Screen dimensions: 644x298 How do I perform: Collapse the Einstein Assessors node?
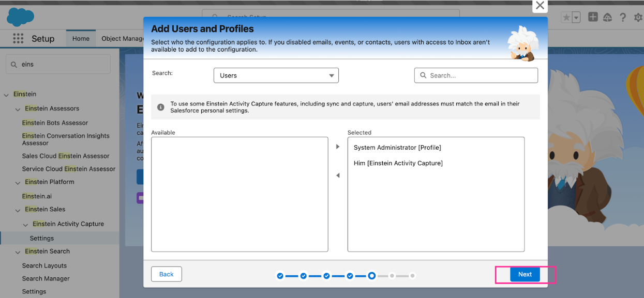click(x=18, y=109)
